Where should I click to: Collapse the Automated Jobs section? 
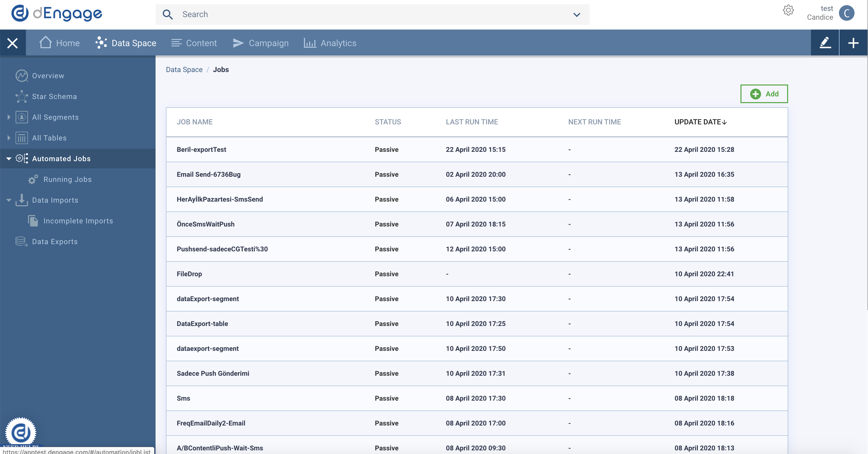pos(9,159)
